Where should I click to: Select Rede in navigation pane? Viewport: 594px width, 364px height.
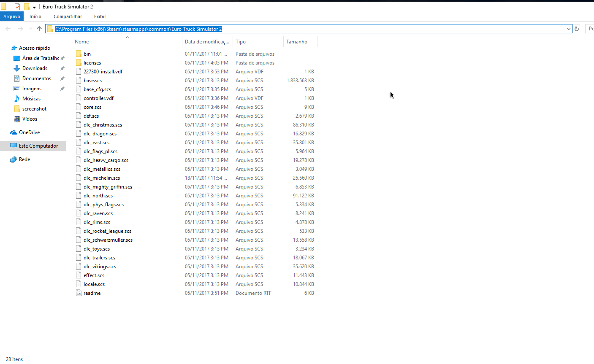[x=24, y=159]
